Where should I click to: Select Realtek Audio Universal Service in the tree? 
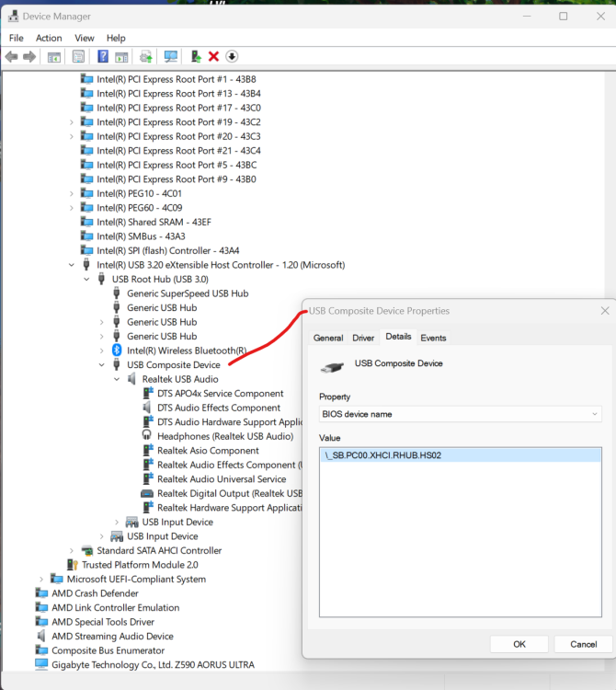tap(222, 478)
